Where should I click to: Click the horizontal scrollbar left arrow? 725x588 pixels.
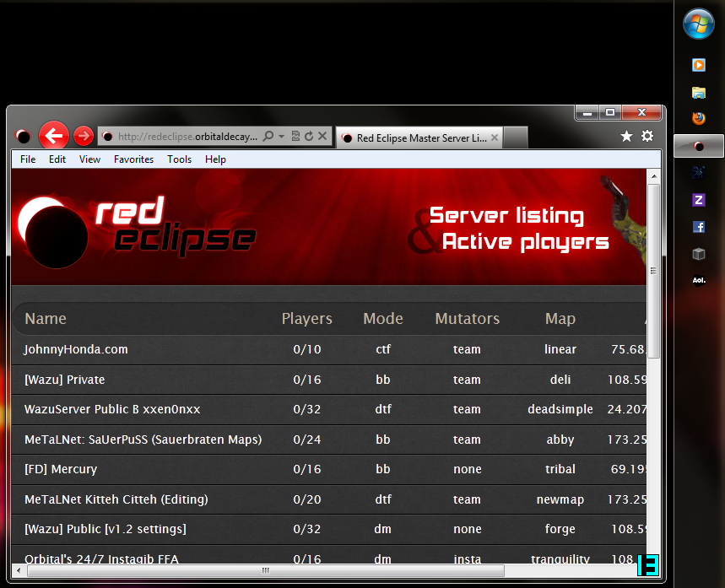19,570
